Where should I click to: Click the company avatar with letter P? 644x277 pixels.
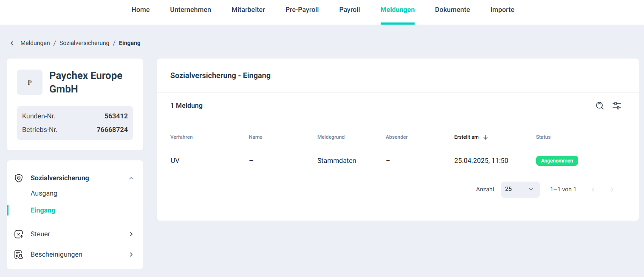click(30, 82)
